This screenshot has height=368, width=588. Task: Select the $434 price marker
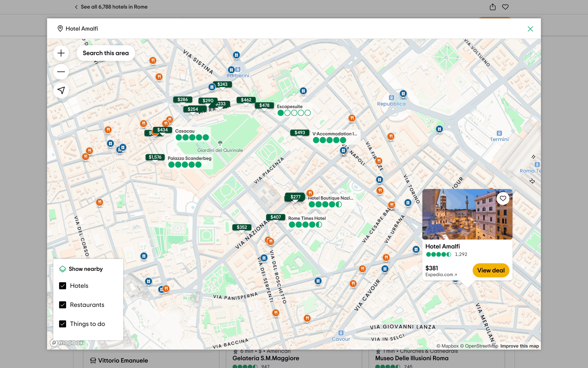pos(163,130)
